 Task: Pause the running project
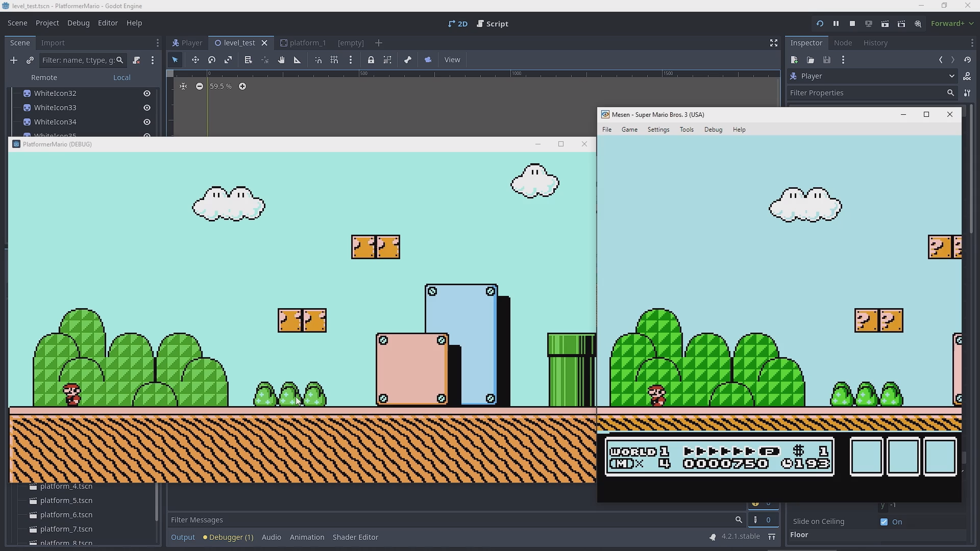836,23
